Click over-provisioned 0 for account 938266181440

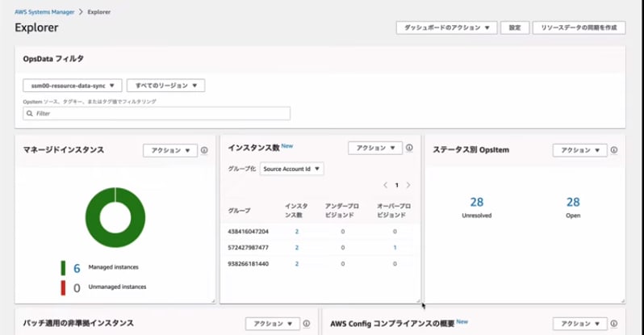395,263
